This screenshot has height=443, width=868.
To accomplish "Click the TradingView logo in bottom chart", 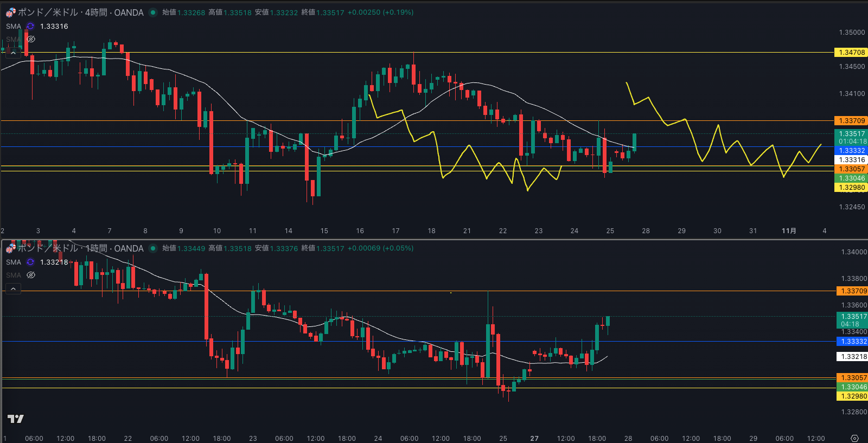I will click(x=16, y=419).
